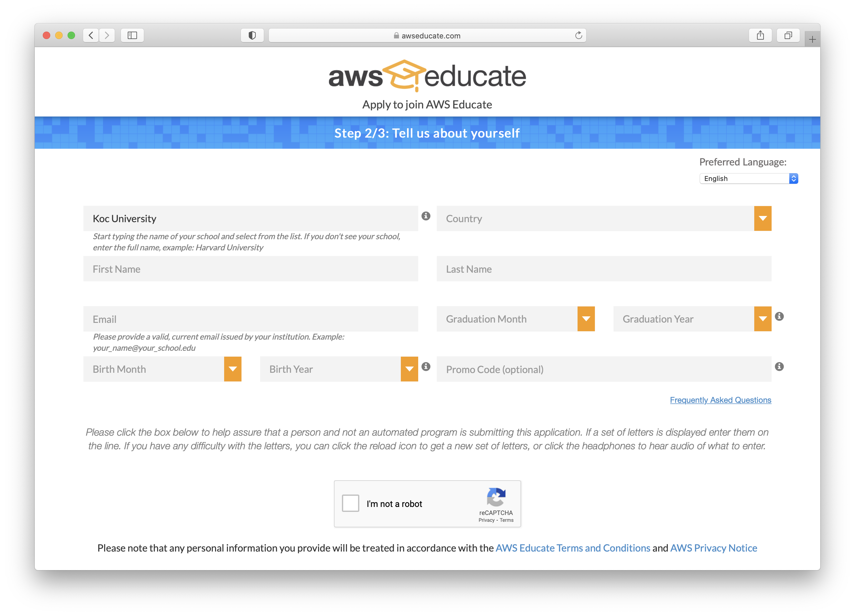This screenshot has width=855, height=616.
Task: Change the Preferred Language selection
Action: tap(748, 178)
